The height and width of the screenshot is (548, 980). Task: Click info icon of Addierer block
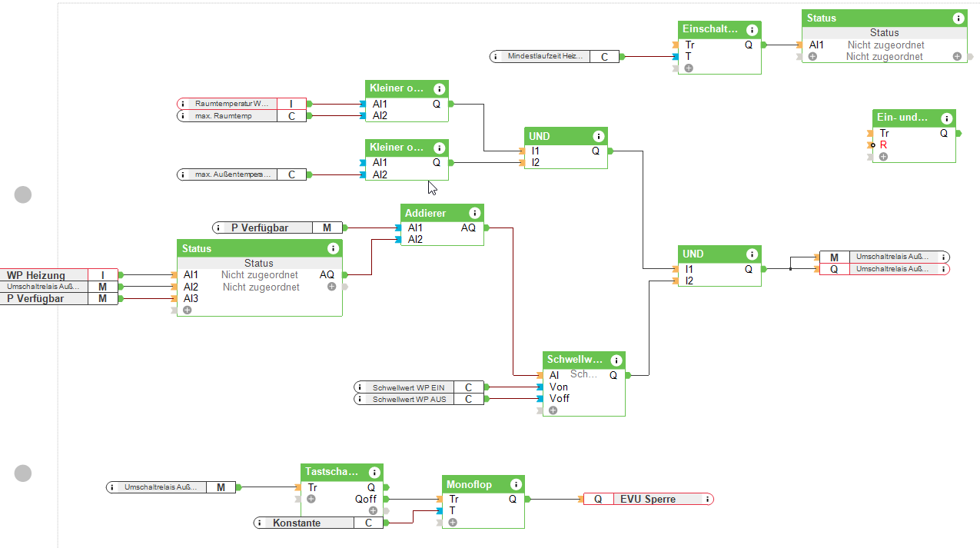474,213
